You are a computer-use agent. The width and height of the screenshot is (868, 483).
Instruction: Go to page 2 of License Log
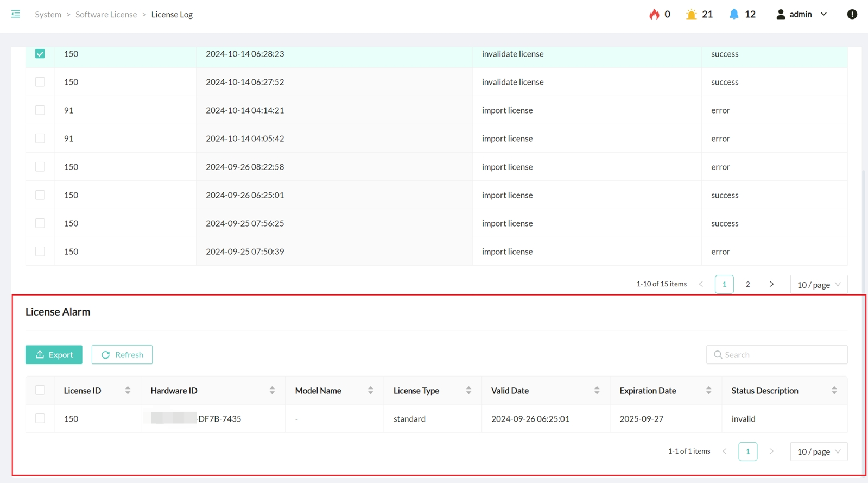coord(747,284)
